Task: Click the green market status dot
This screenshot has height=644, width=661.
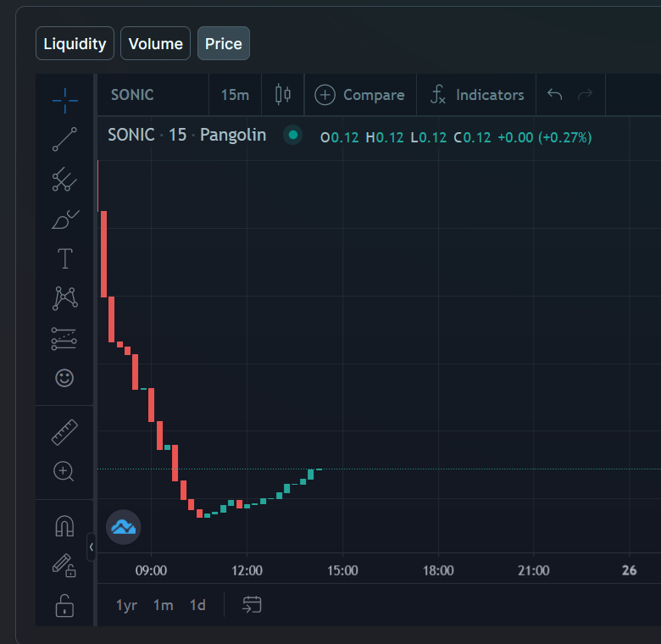Action: point(293,136)
